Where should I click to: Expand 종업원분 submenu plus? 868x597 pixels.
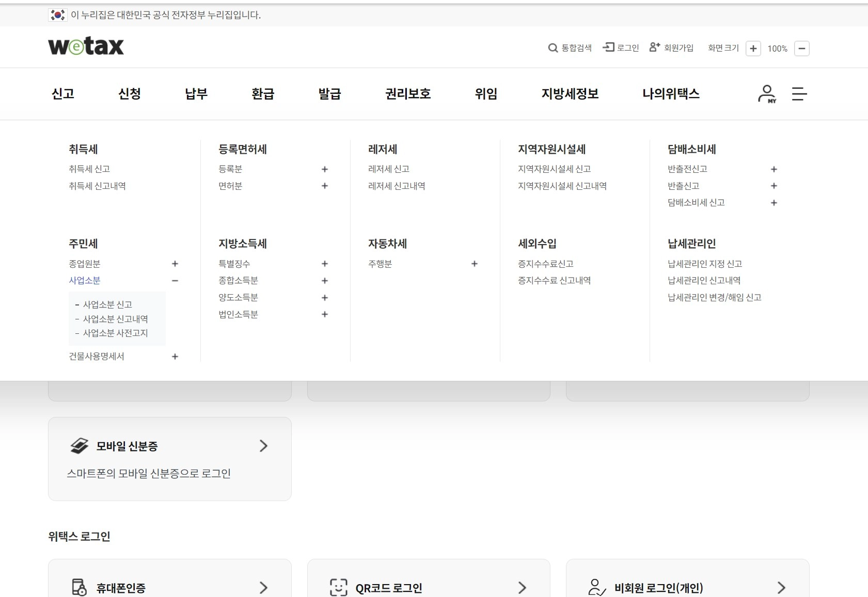(175, 264)
